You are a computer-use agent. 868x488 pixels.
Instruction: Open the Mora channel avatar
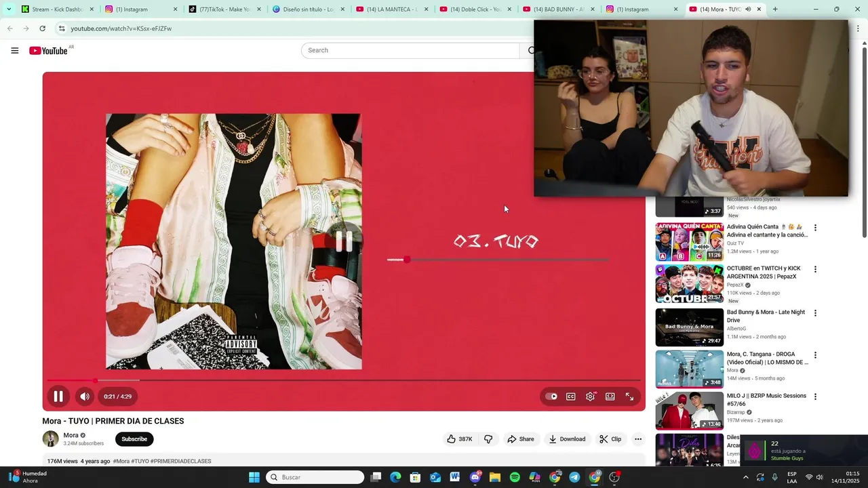pos(51,439)
